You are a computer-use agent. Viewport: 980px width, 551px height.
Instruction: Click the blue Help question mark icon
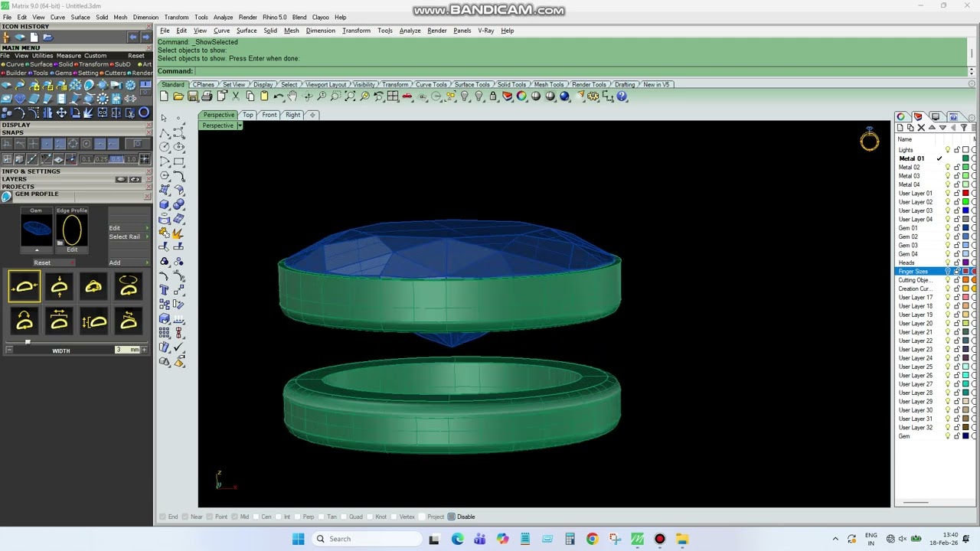coord(622,96)
